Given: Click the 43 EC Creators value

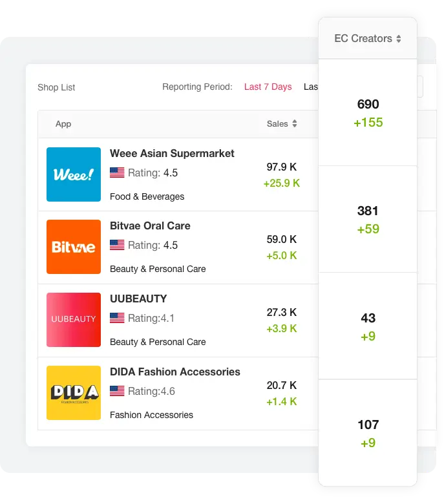Looking at the screenshot, I should coord(368,318).
